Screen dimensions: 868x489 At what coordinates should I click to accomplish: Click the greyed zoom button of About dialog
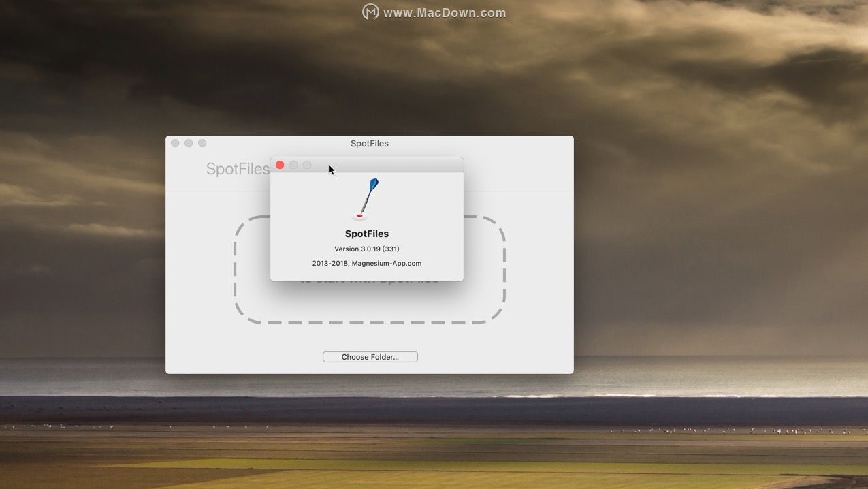click(307, 165)
